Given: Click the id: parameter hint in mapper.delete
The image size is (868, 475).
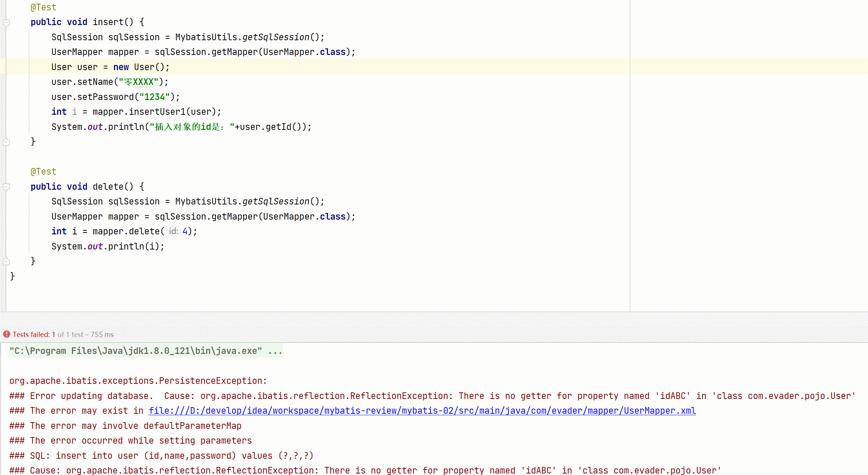Looking at the screenshot, I should pos(173,231).
